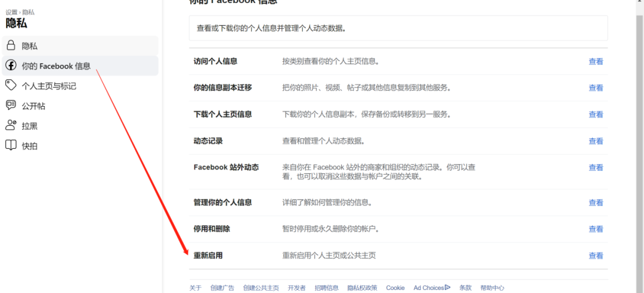Select 你的 Facebook 信息 in the sidebar
The height and width of the screenshot is (293, 644).
point(80,66)
